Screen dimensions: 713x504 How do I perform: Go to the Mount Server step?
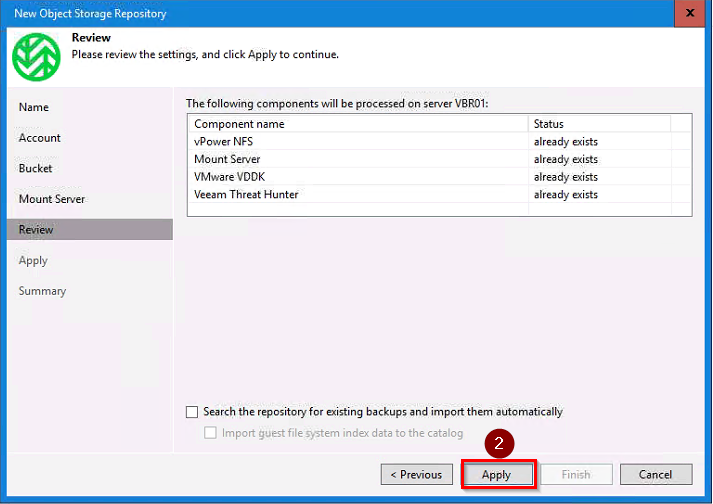point(52,199)
